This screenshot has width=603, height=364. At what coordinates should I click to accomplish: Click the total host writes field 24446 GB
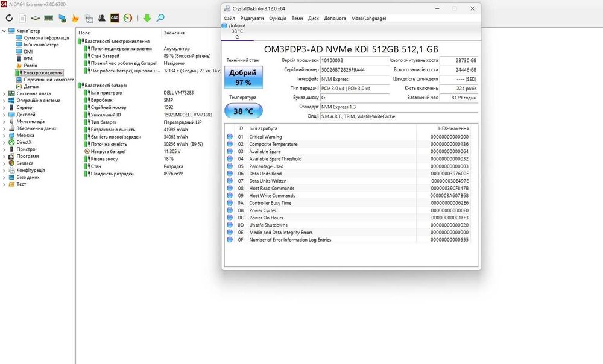(x=458, y=69)
